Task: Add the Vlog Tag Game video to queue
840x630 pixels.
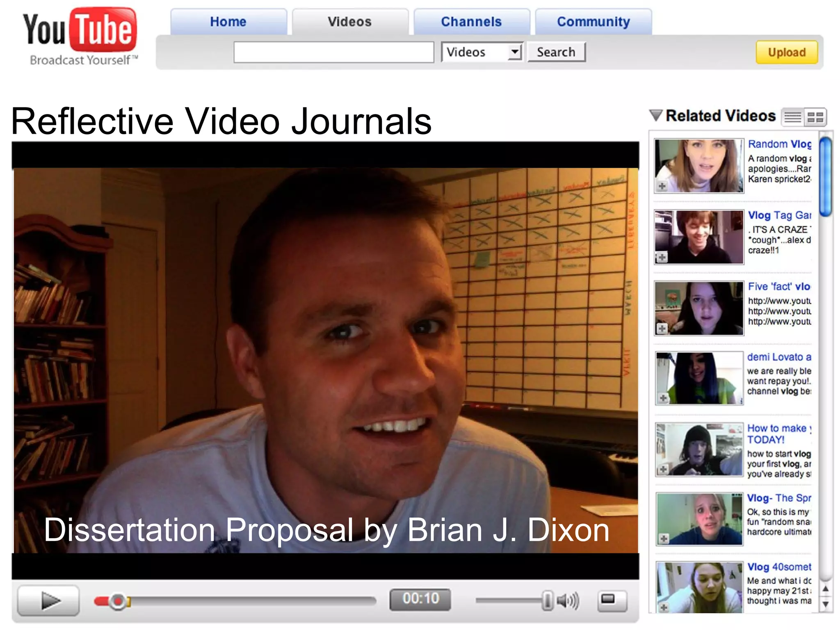Action: (x=662, y=258)
